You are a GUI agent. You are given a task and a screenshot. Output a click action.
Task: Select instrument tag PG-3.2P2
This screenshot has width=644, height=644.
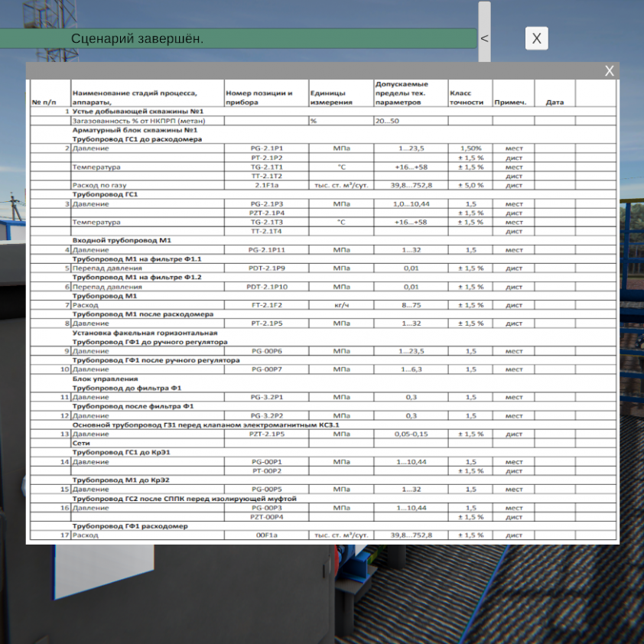click(267, 415)
